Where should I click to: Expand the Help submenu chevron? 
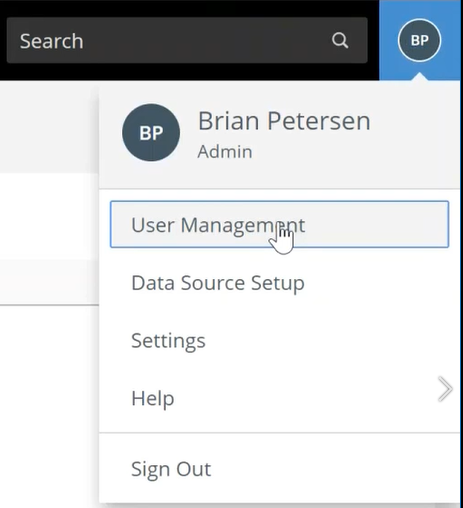pyautogui.click(x=445, y=389)
